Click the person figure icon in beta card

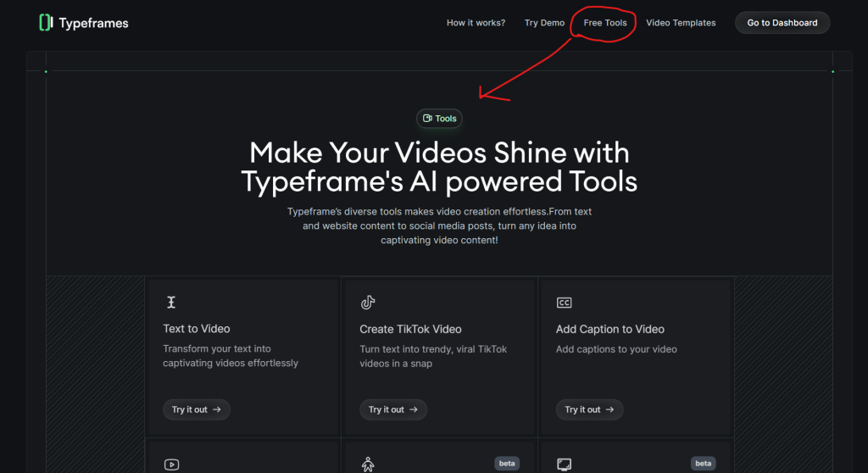tap(368, 465)
